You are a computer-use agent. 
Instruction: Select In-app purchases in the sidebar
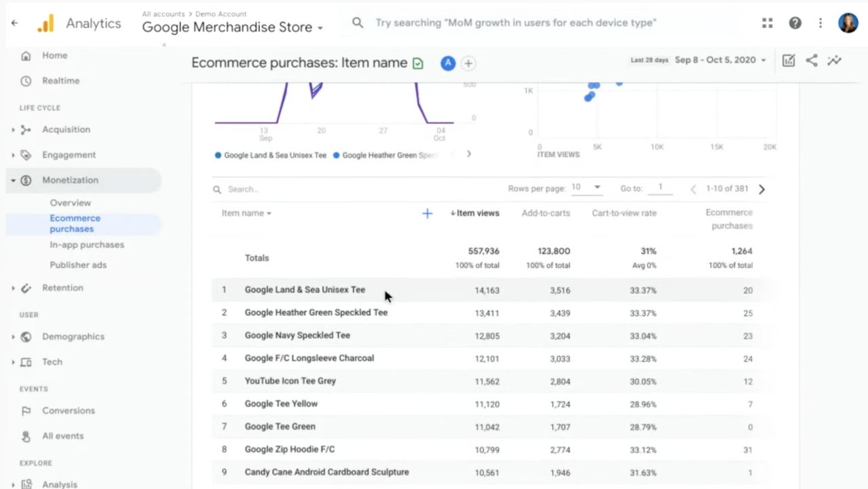[87, 244]
